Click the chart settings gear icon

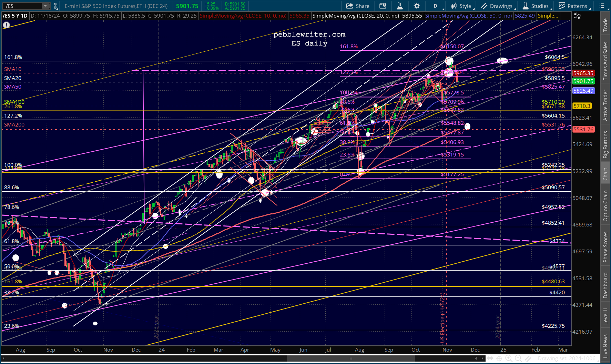417,6
